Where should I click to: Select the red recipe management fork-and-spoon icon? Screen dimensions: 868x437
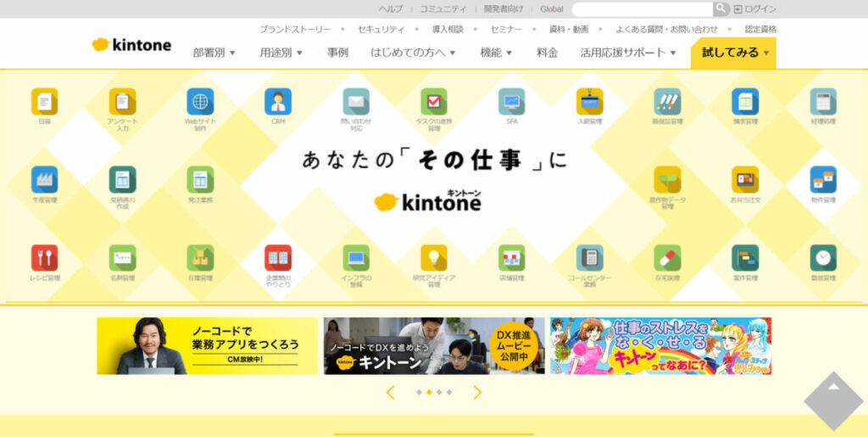click(x=44, y=258)
